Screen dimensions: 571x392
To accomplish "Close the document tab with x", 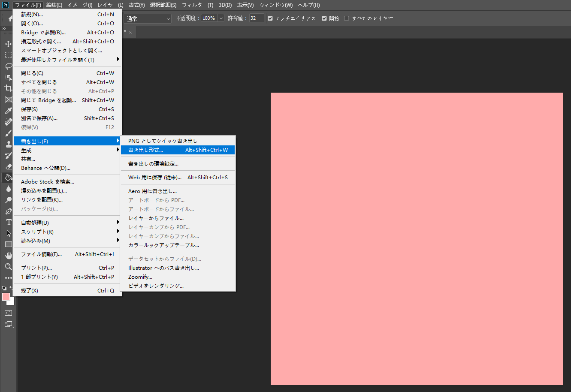I will [x=130, y=32].
